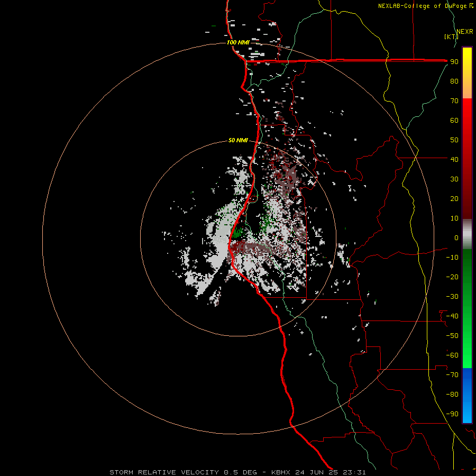This screenshot has height=476, width=476.
Task: Select the "40" value on the velocity scale
Action: 454,160
